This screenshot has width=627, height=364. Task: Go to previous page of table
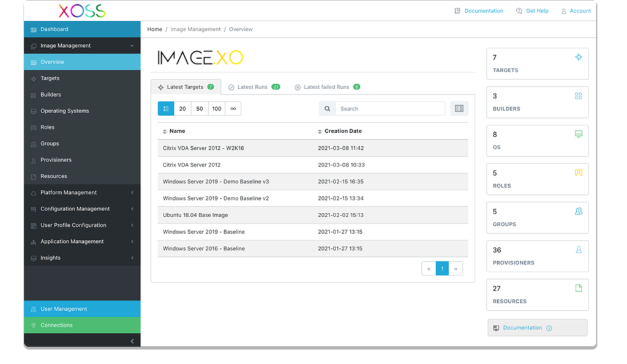(429, 269)
